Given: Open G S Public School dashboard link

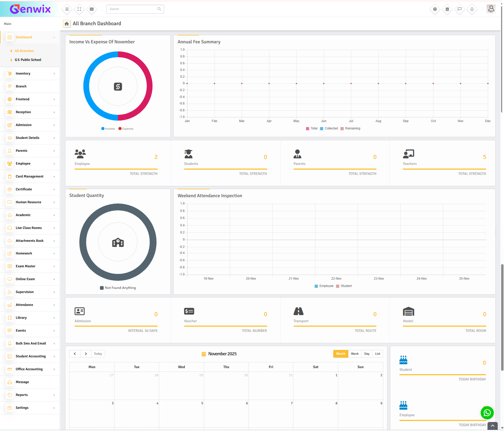Looking at the screenshot, I should coord(28,60).
